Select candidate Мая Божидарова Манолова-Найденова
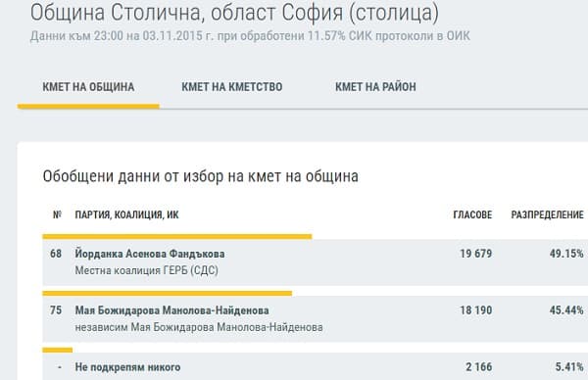 pyautogui.click(x=171, y=310)
